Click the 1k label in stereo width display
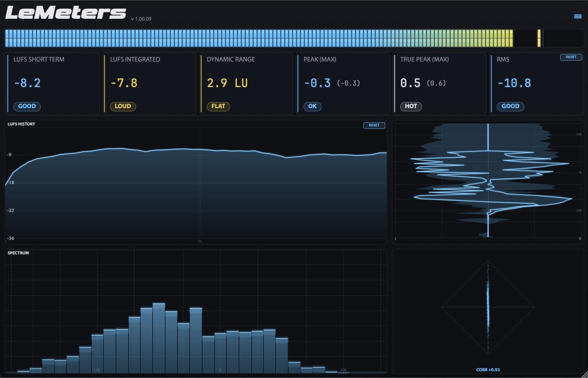This screenshot has height=378, width=588. coord(580,172)
